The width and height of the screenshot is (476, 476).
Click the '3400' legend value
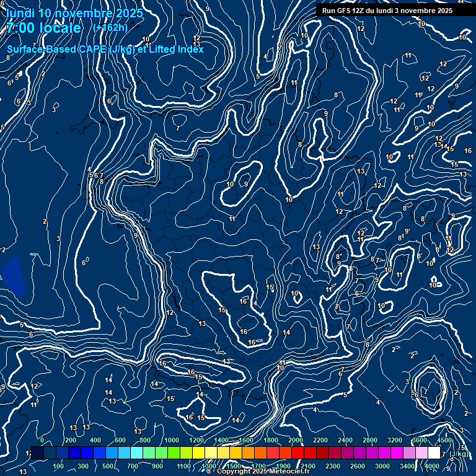click(407, 466)
